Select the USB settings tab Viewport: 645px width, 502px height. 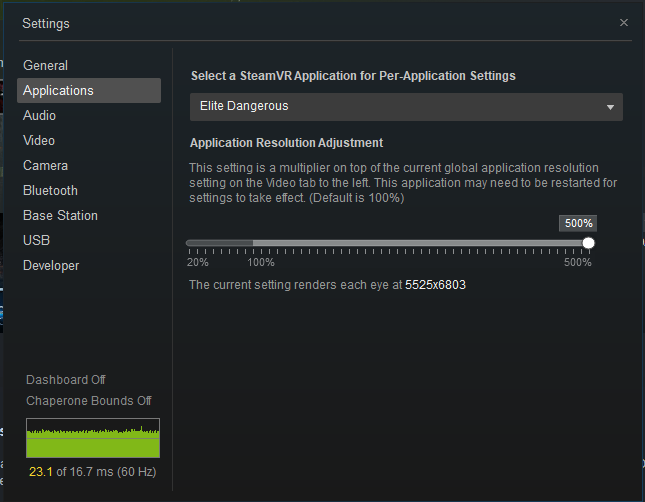[37, 240]
